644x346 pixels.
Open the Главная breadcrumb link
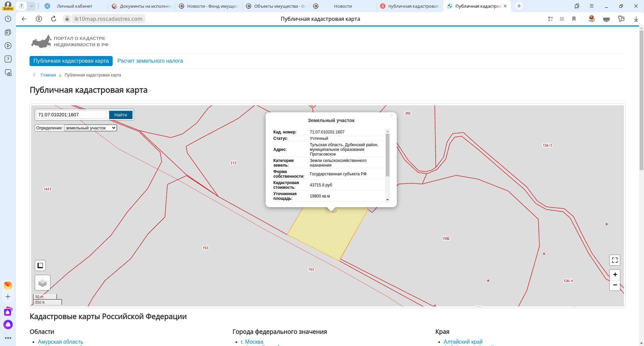[x=48, y=75]
